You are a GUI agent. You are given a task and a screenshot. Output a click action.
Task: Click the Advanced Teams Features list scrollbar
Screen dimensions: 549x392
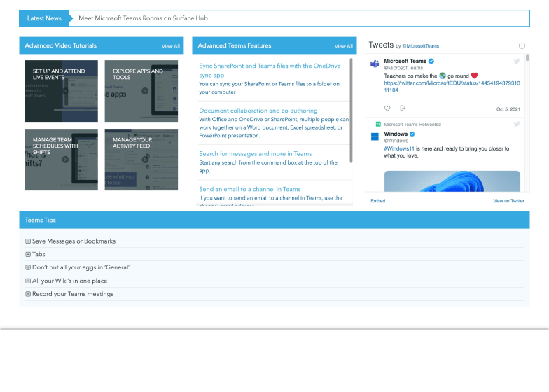(351, 111)
